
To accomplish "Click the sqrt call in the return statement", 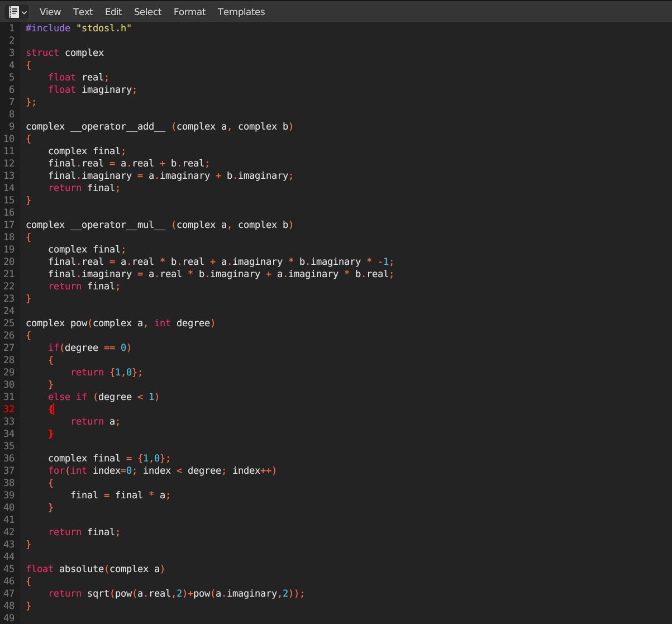I will pyautogui.click(x=98, y=593).
